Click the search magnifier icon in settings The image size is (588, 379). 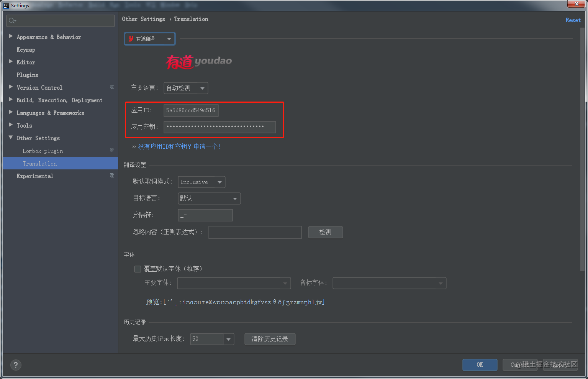(12, 21)
